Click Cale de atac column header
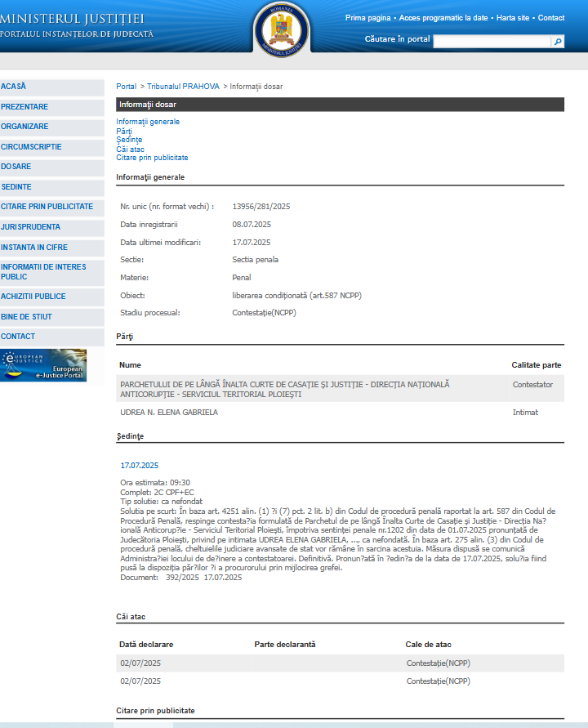This screenshot has height=728, width=588. click(428, 645)
